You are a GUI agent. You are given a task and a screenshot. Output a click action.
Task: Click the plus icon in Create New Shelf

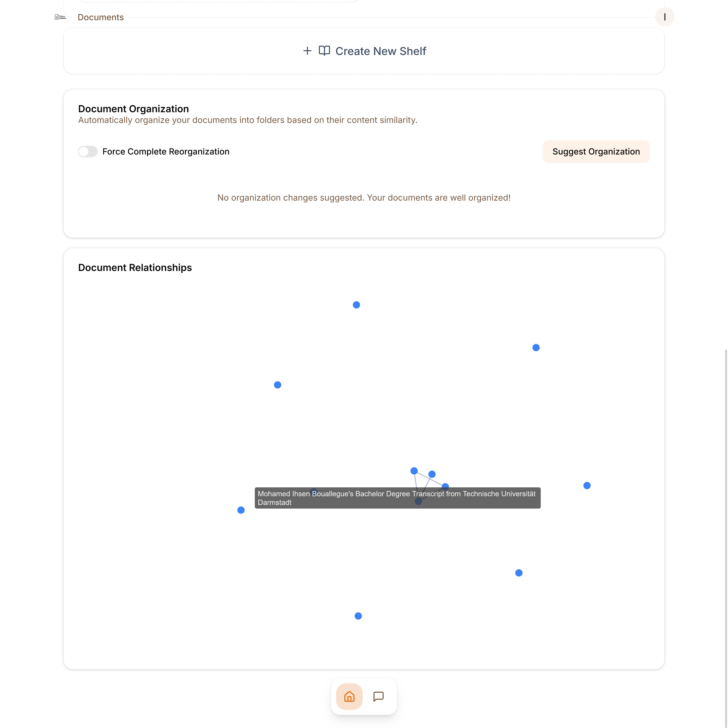click(307, 51)
